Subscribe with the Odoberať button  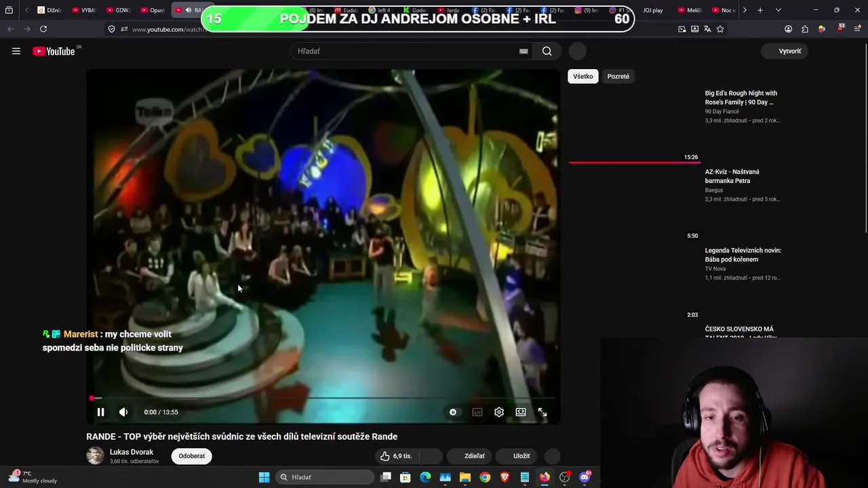(x=191, y=456)
